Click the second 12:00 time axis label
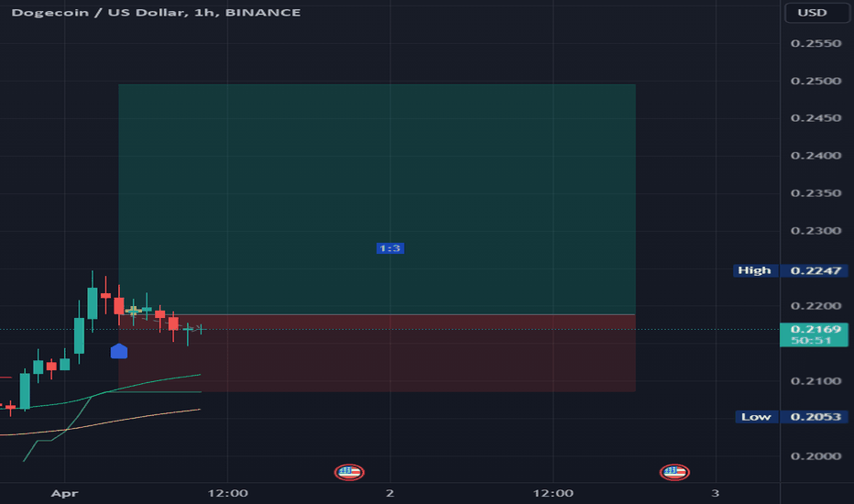The image size is (854, 504). 553,493
